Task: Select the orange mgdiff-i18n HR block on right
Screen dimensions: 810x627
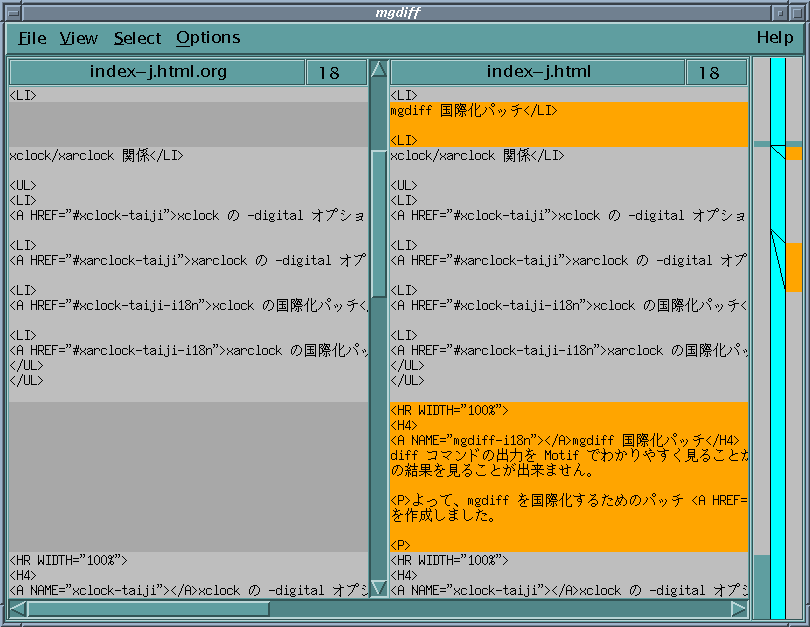Action: (x=568, y=476)
